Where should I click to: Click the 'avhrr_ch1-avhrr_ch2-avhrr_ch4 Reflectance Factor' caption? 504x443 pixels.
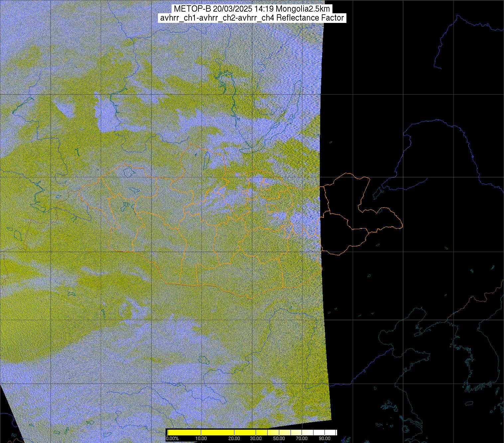[x=252, y=18]
